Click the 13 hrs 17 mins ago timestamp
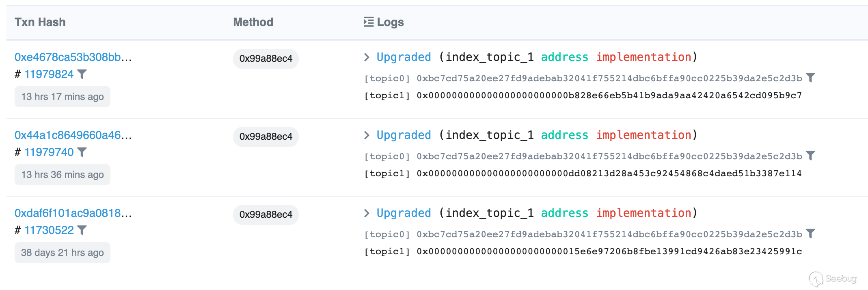 pyautogui.click(x=63, y=97)
